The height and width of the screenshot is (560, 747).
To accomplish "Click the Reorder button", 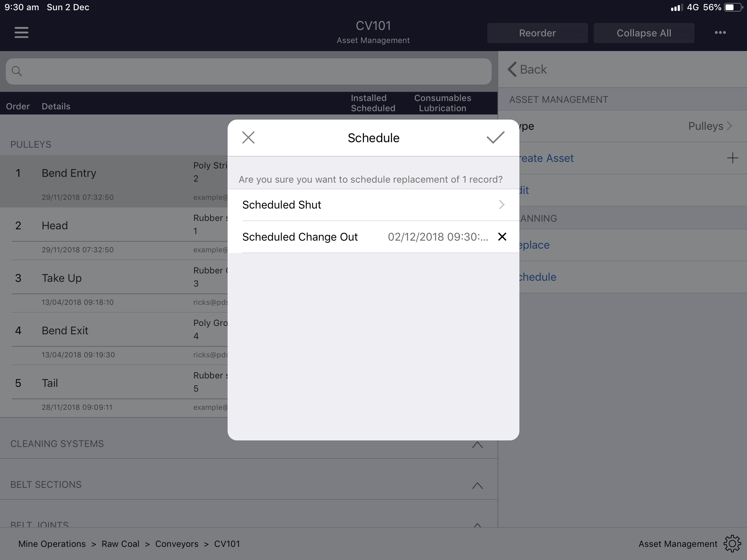I will tap(537, 33).
